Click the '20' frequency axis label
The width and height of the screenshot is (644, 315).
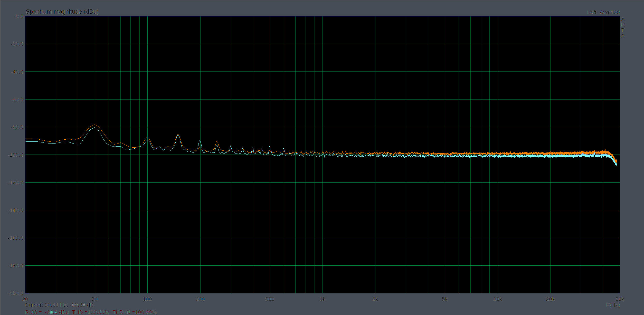point(25,299)
